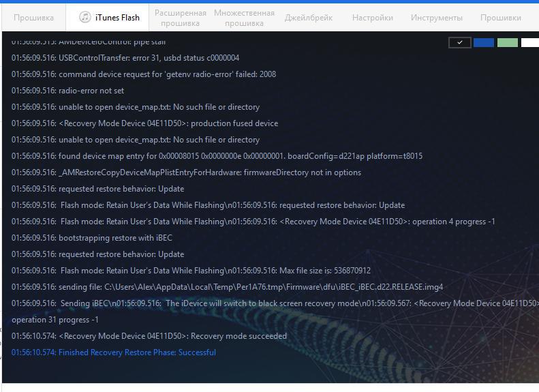Image resolution: width=539 pixels, height=392 pixels.
Task: Click line 'production fused device'
Action: [144, 123]
